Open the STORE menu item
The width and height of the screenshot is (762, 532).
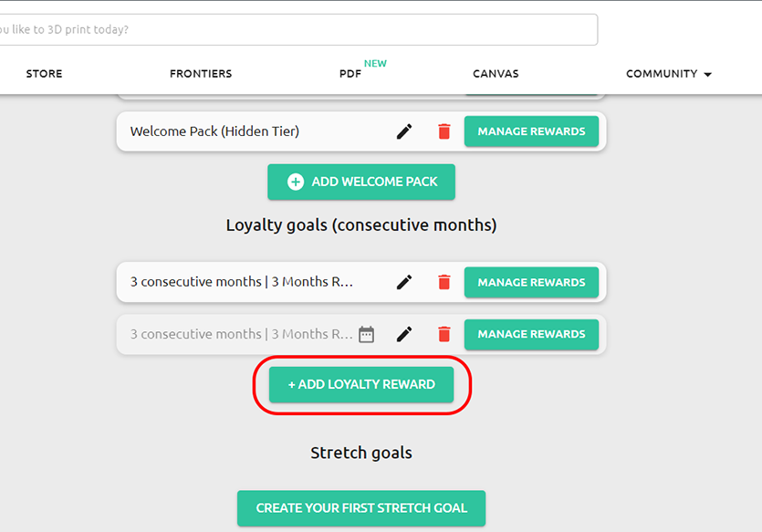point(44,73)
